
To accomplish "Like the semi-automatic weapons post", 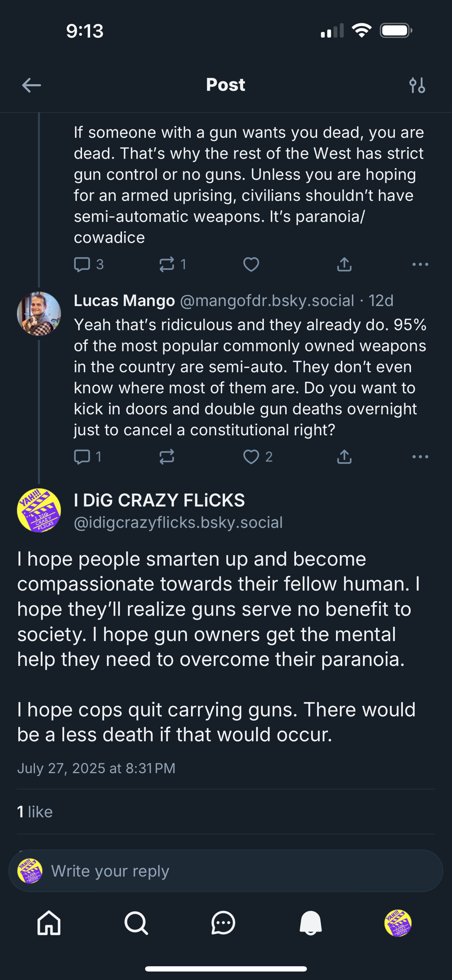I will [251, 265].
